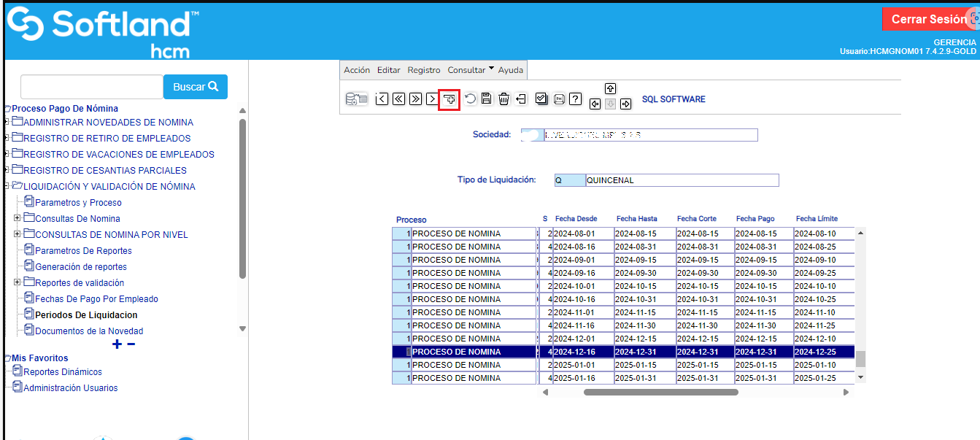Click the table's scroll-up arrow

coord(861,233)
